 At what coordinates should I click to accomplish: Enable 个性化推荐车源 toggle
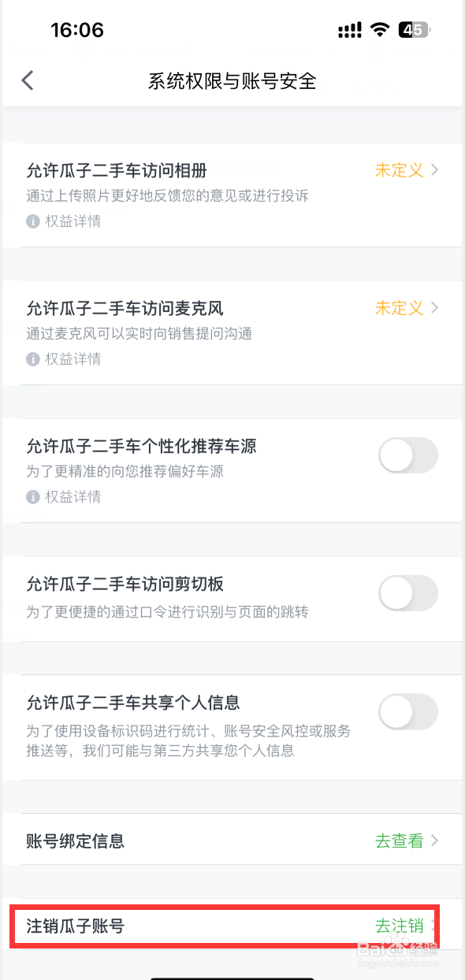tap(408, 455)
